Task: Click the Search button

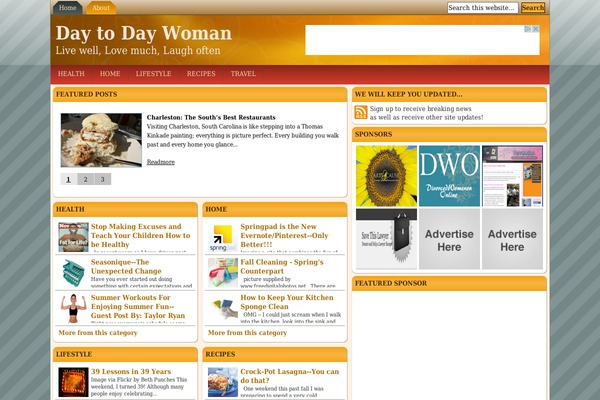Action: coord(533,8)
